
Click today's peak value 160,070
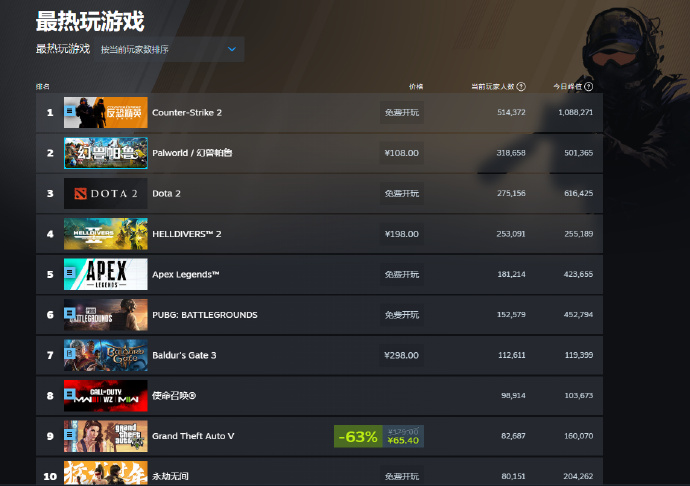579,436
